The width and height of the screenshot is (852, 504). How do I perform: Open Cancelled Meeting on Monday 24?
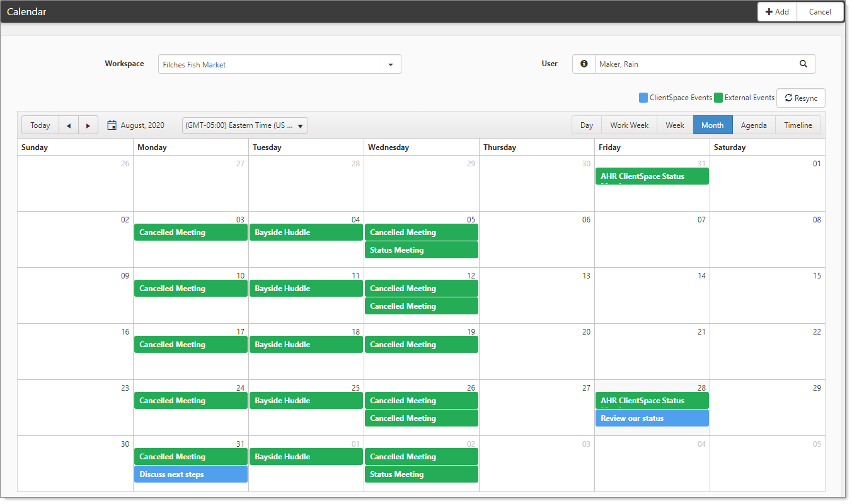[191, 401]
